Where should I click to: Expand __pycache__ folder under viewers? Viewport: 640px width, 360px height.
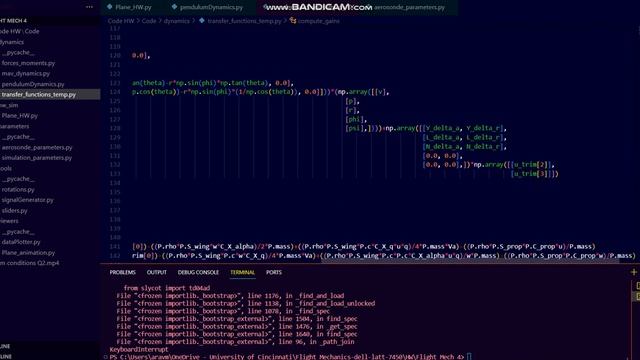click(18, 232)
